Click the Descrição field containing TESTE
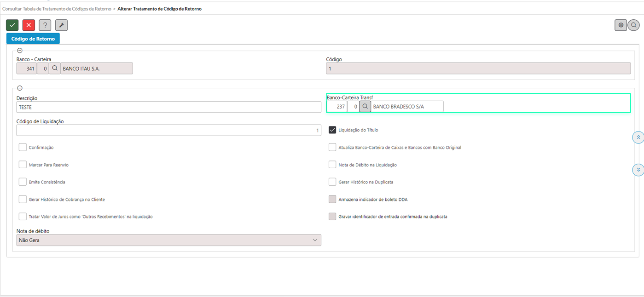 [168, 107]
